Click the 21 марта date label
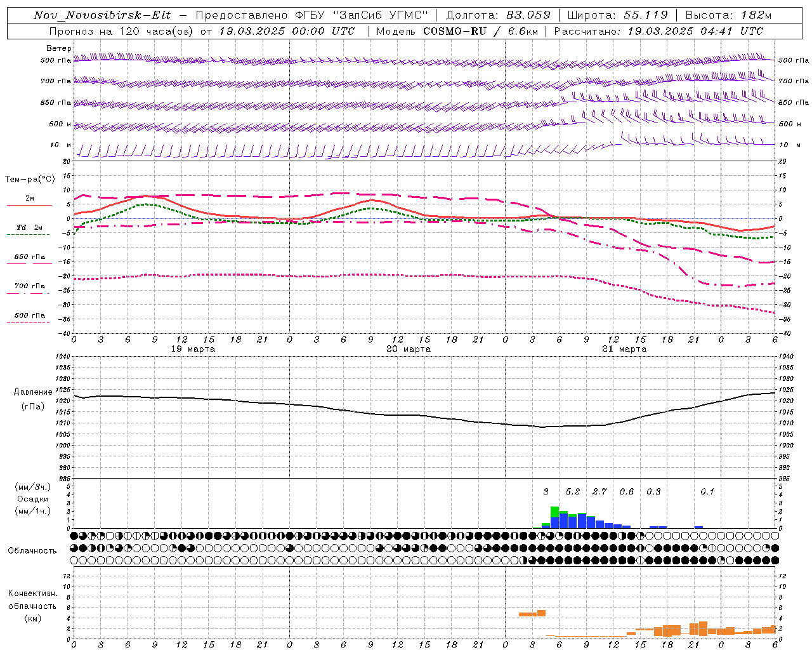 (x=624, y=349)
